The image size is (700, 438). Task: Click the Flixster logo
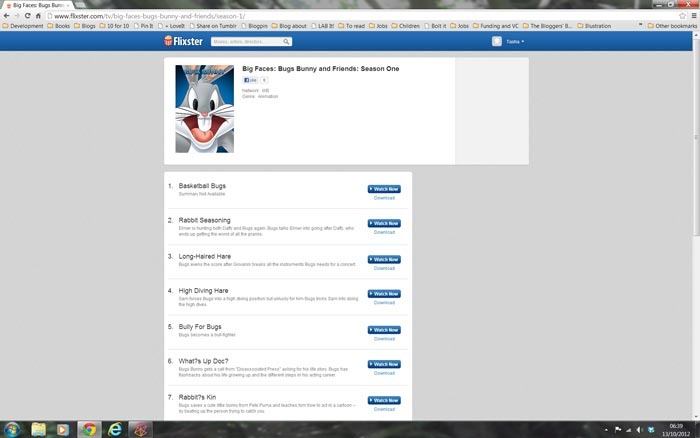[183, 41]
